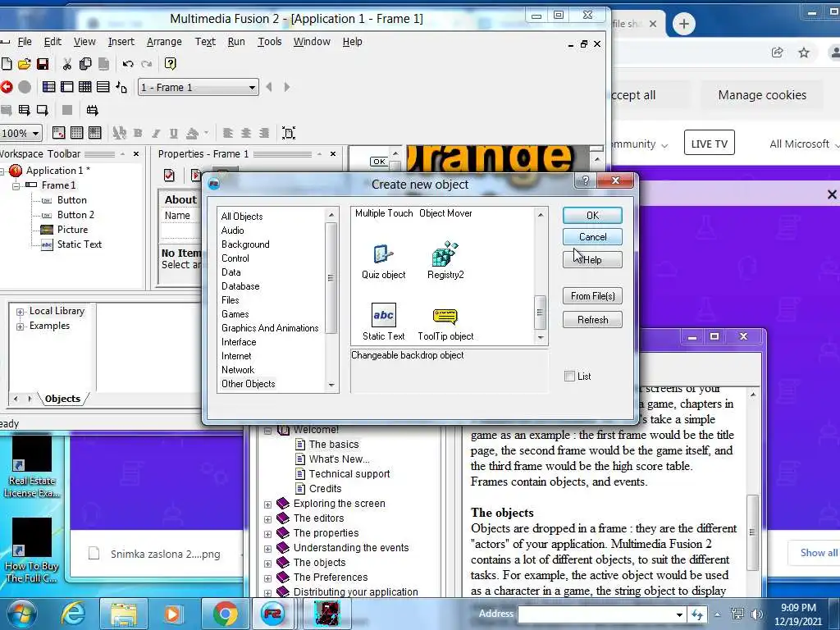Click Manage cookies in the browser

point(762,95)
